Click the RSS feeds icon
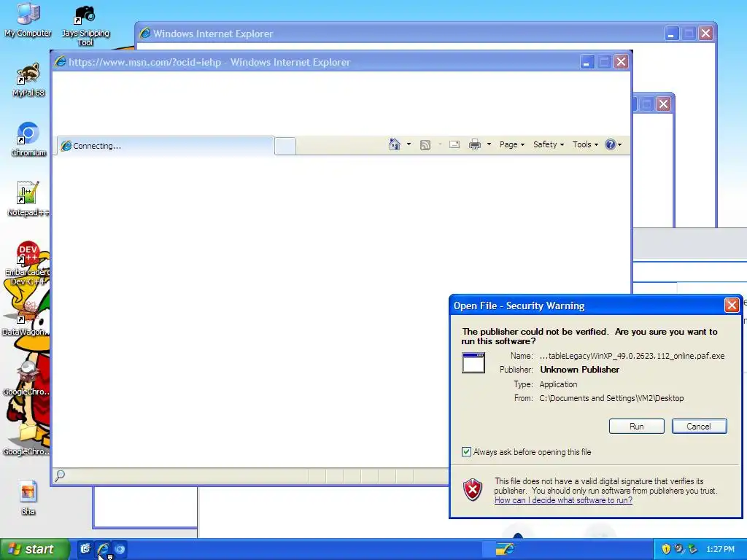Viewport: 747px width, 560px height. pyautogui.click(x=425, y=145)
